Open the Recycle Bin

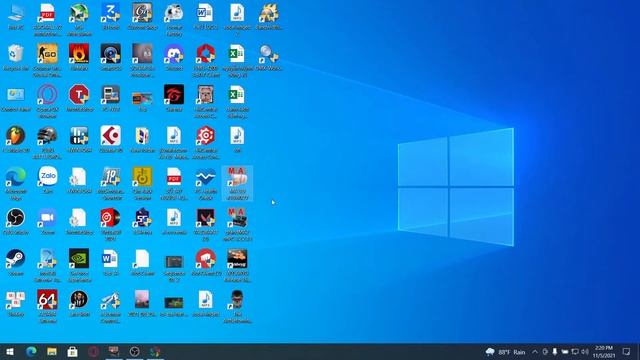(16, 58)
